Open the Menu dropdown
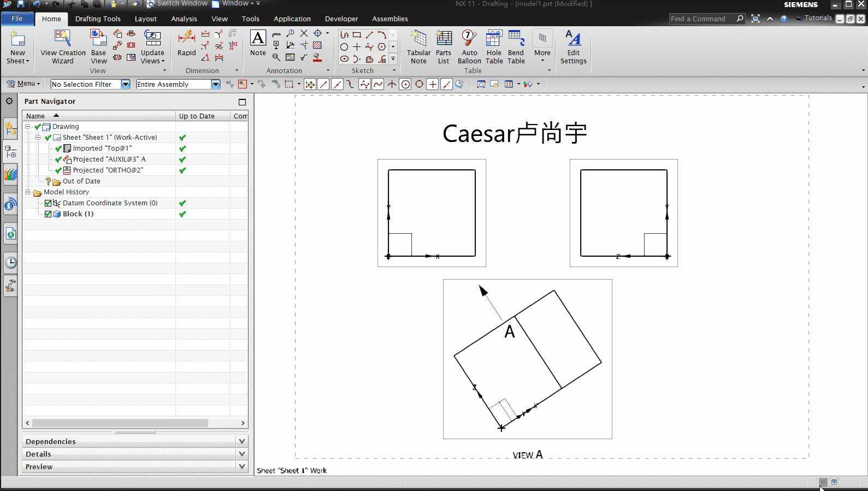Screen dimensions: 868x491 point(24,84)
